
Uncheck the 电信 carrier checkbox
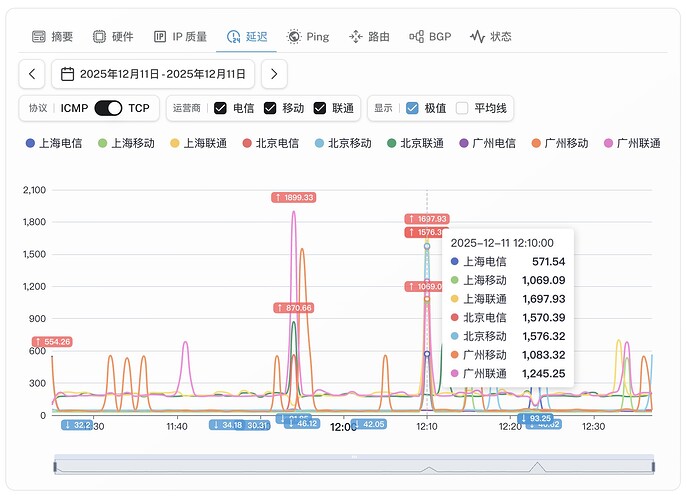click(220, 108)
